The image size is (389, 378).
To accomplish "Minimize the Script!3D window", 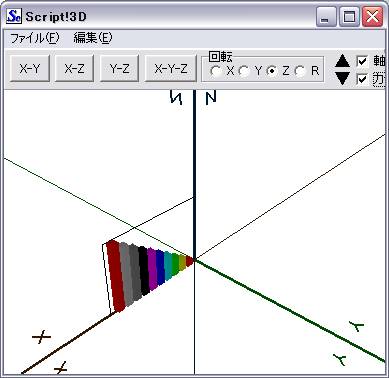I will [x=326, y=16].
